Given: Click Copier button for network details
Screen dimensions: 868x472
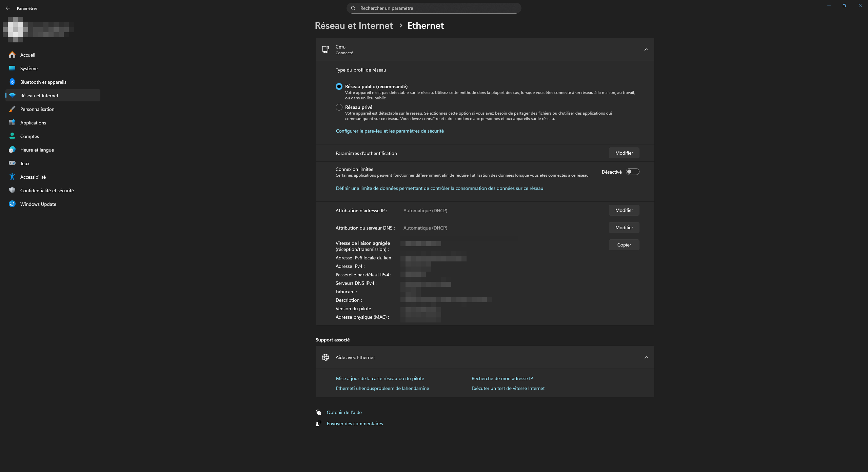Looking at the screenshot, I should click(x=624, y=245).
